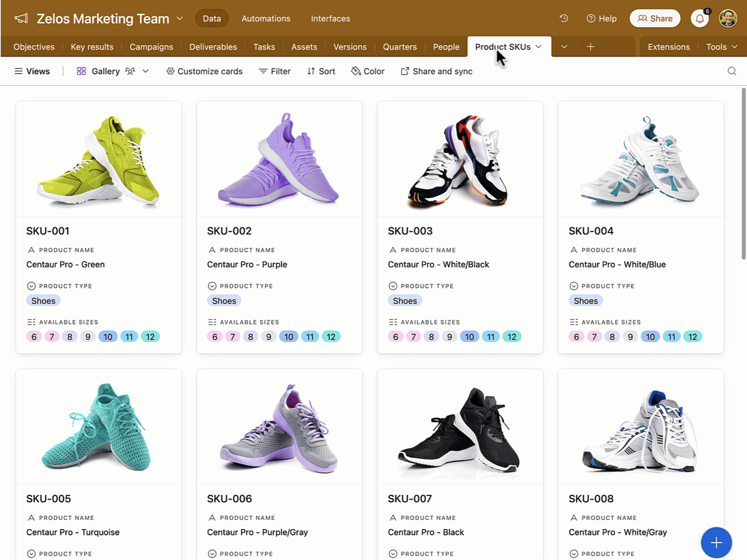The width and height of the screenshot is (747, 560).
Task: Expand Zelos Marketing Team base dropdown
Action: [179, 19]
